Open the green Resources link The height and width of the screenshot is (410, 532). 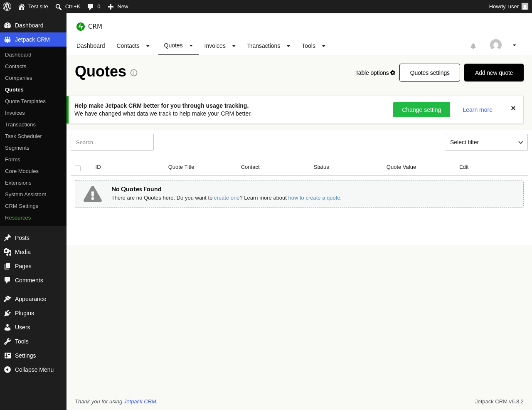tap(18, 218)
